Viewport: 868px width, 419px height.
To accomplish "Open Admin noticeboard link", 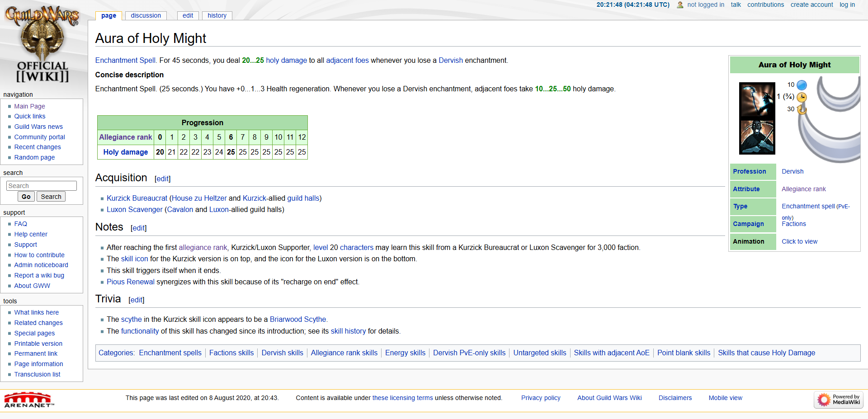I will pos(41,265).
